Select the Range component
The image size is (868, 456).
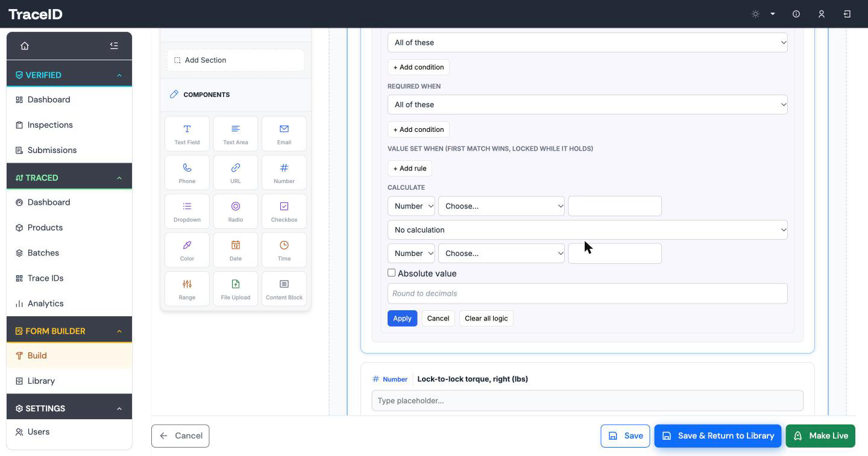(x=187, y=289)
